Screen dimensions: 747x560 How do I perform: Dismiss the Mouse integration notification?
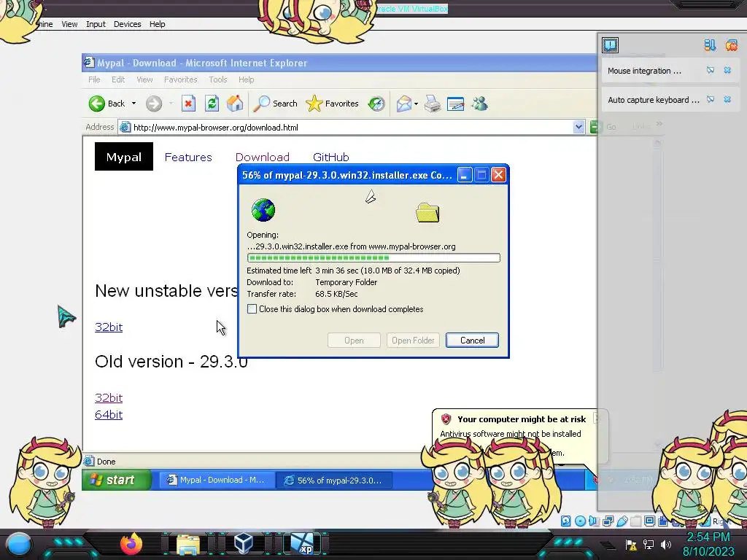click(727, 71)
